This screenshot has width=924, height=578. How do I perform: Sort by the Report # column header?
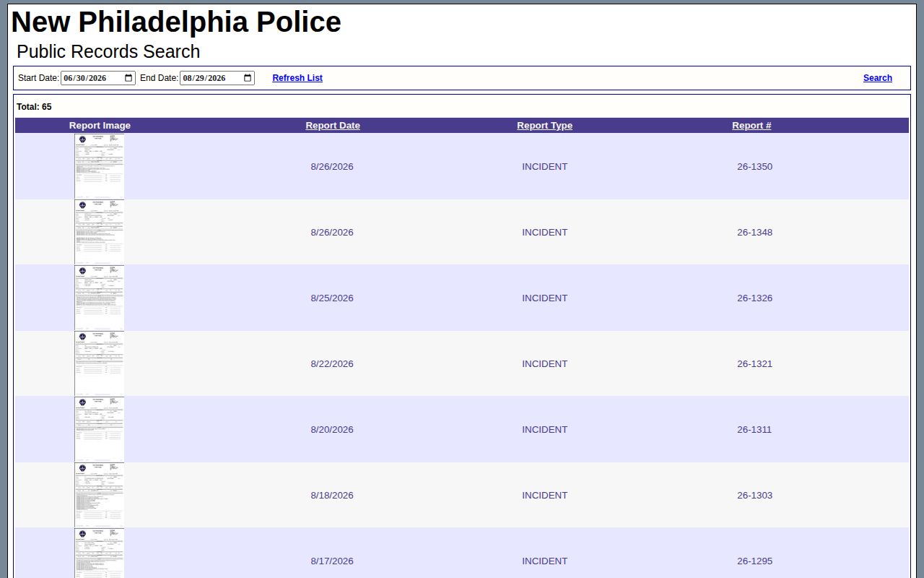751,126
